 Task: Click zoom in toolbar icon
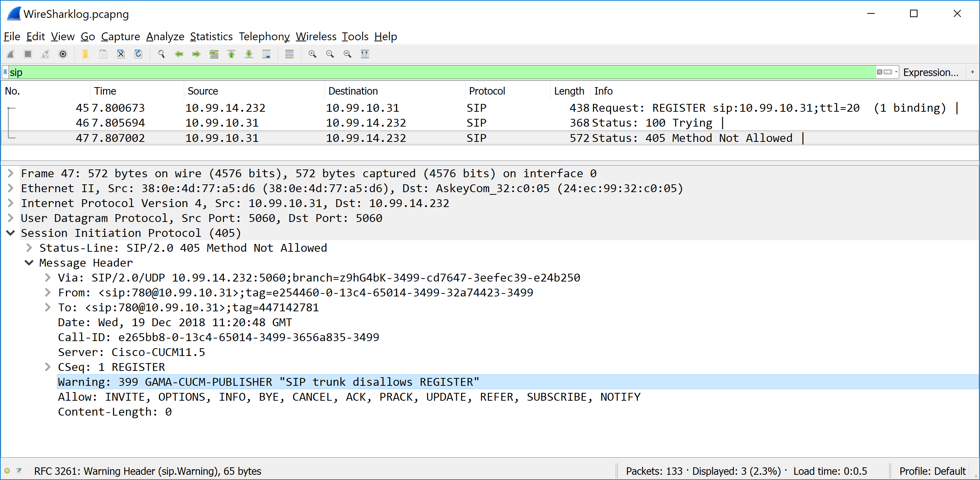(312, 54)
